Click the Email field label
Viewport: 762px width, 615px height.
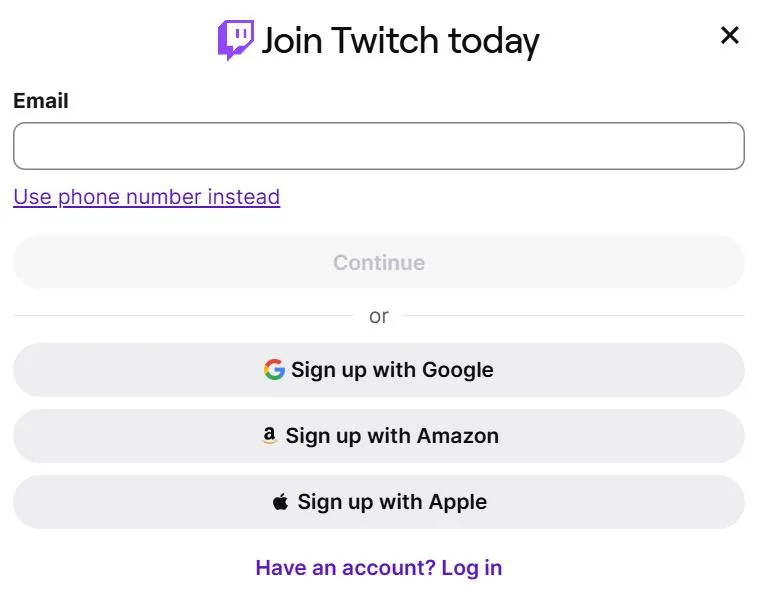pos(41,101)
